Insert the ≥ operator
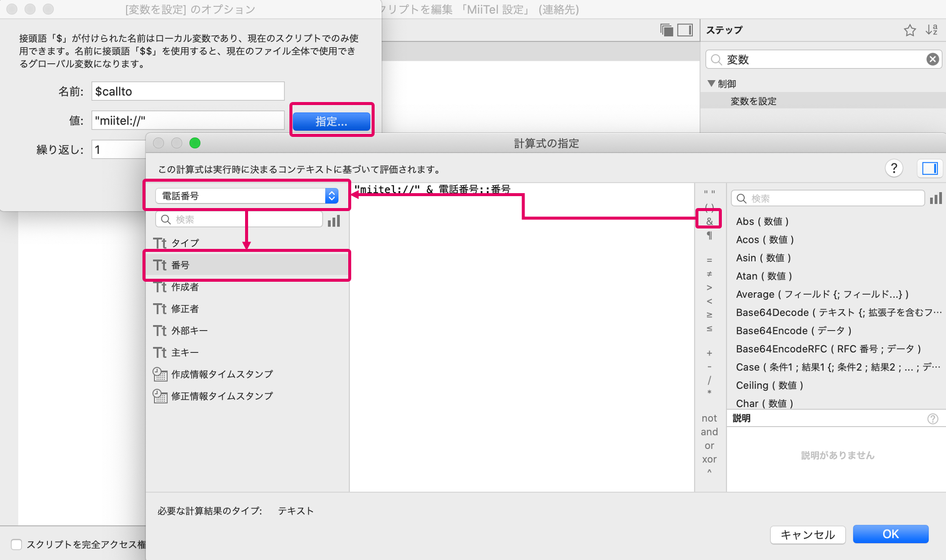The width and height of the screenshot is (946, 560). coord(709,315)
